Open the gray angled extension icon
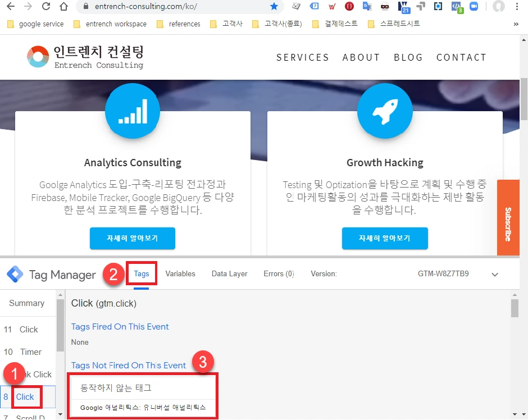This screenshot has width=528, height=420. point(421,6)
